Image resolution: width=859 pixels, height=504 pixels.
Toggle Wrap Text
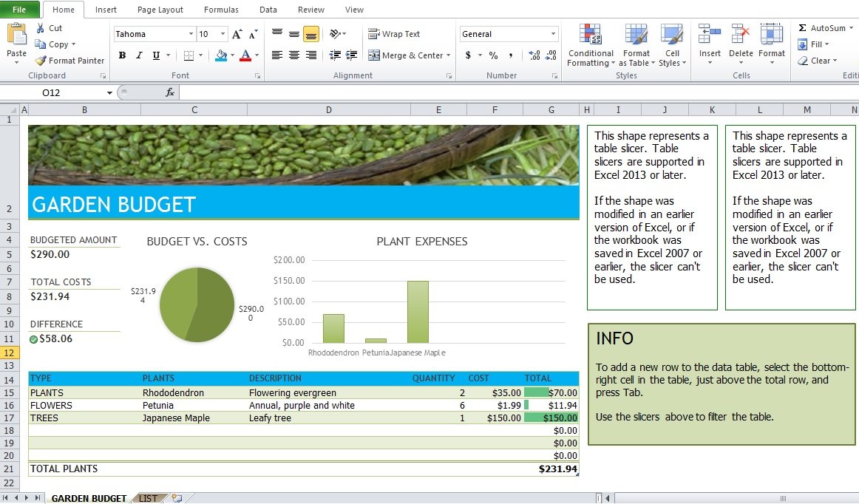[x=394, y=34]
